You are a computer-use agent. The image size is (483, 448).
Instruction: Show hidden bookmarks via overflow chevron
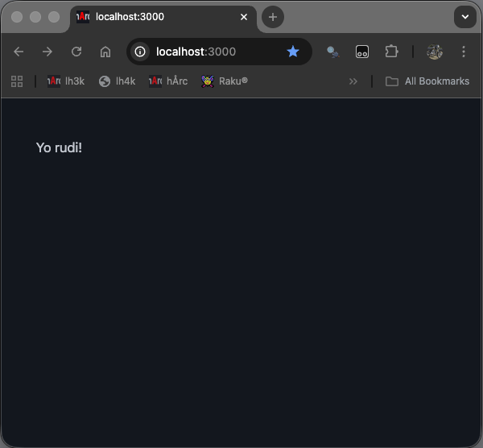(353, 81)
